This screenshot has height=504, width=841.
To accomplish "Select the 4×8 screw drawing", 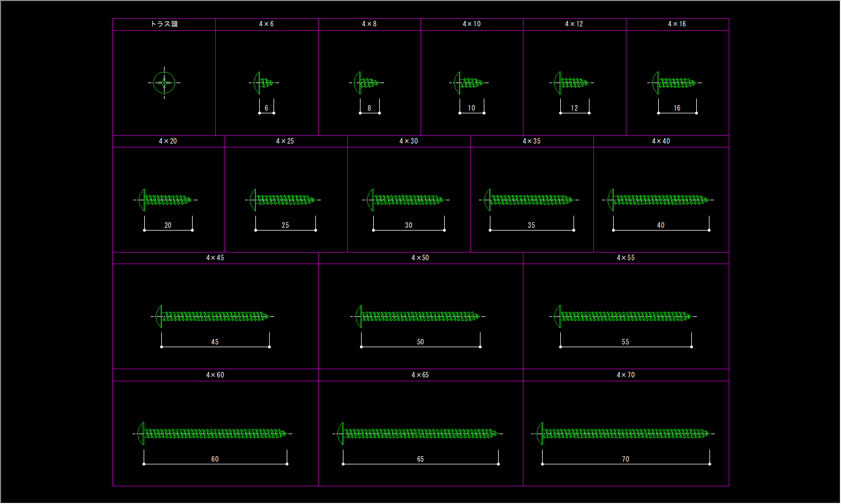I will pyautogui.click(x=367, y=83).
